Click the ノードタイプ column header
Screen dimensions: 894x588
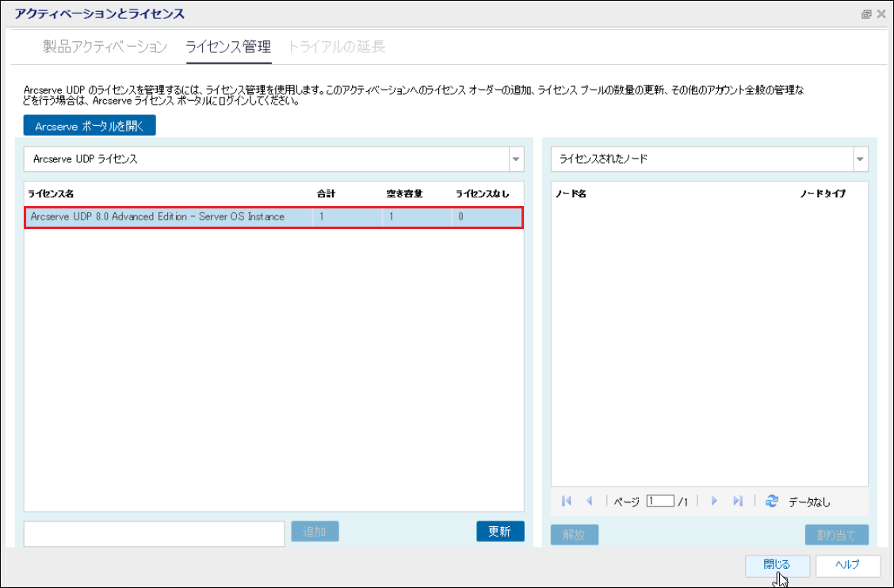(x=823, y=194)
